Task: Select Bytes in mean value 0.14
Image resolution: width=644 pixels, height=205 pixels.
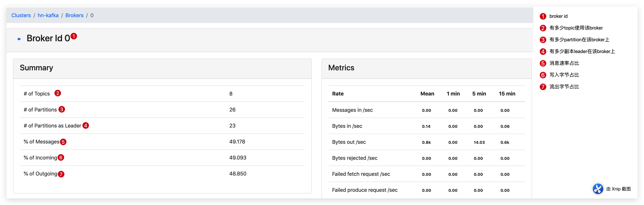Action: 426,126
